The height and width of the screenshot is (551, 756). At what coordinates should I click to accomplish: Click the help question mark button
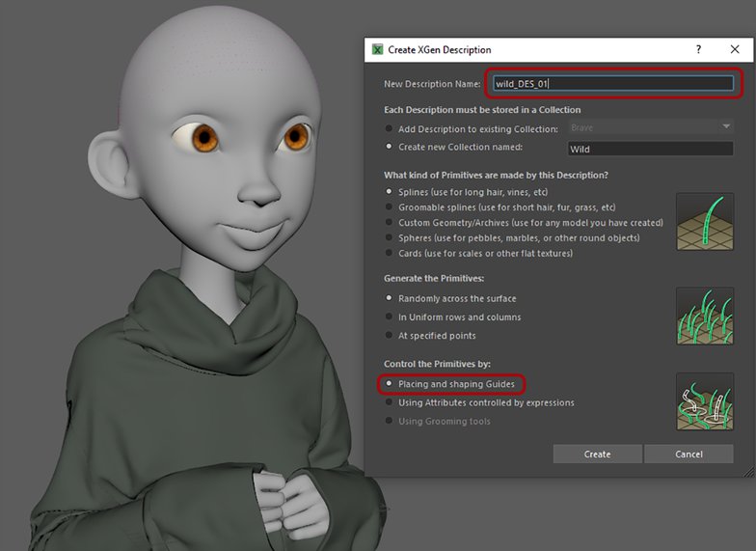[698, 49]
